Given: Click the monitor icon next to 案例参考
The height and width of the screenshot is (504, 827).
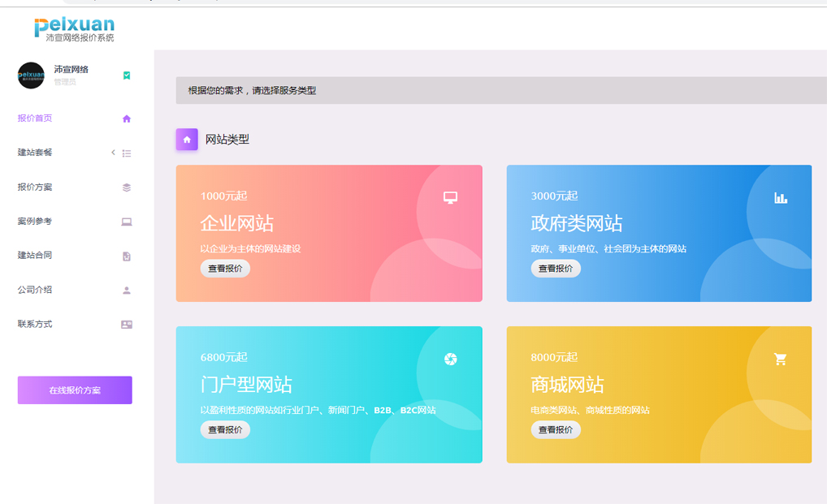Looking at the screenshot, I should 126,221.
